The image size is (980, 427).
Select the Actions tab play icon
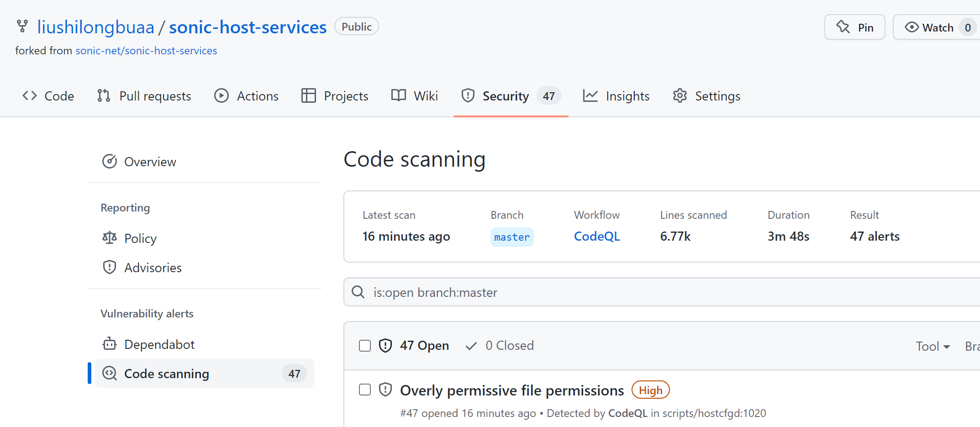pos(221,95)
